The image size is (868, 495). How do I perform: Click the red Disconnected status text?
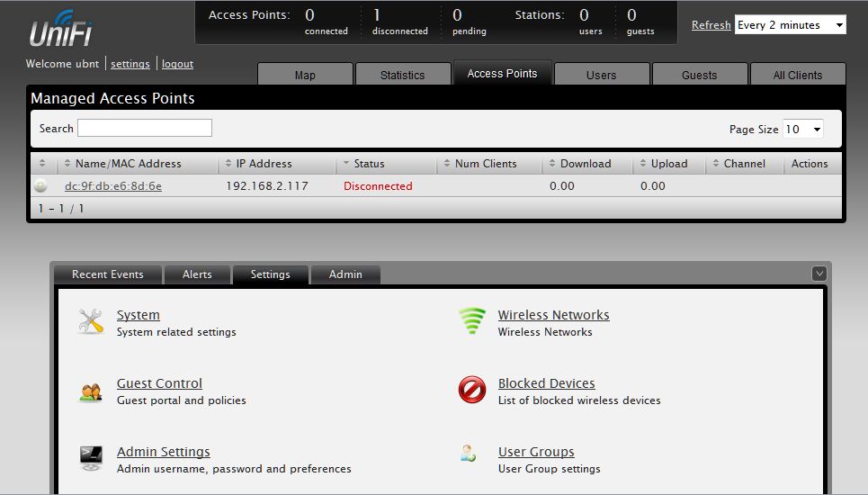(378, 186)
